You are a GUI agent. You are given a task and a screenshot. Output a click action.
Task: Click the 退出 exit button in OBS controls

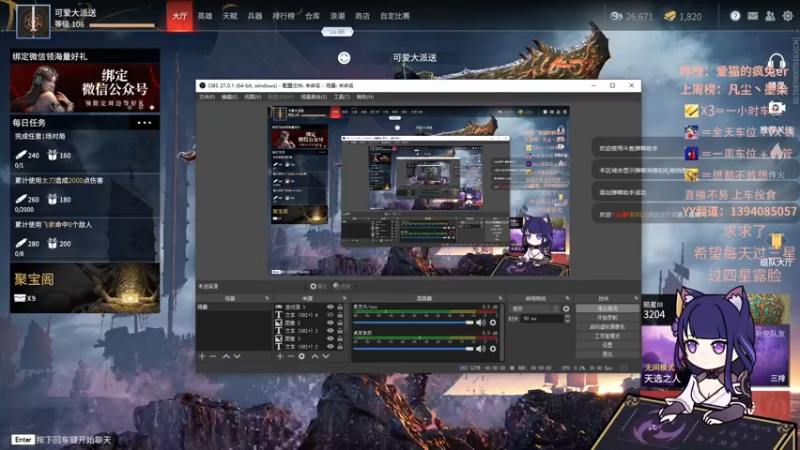607,354
